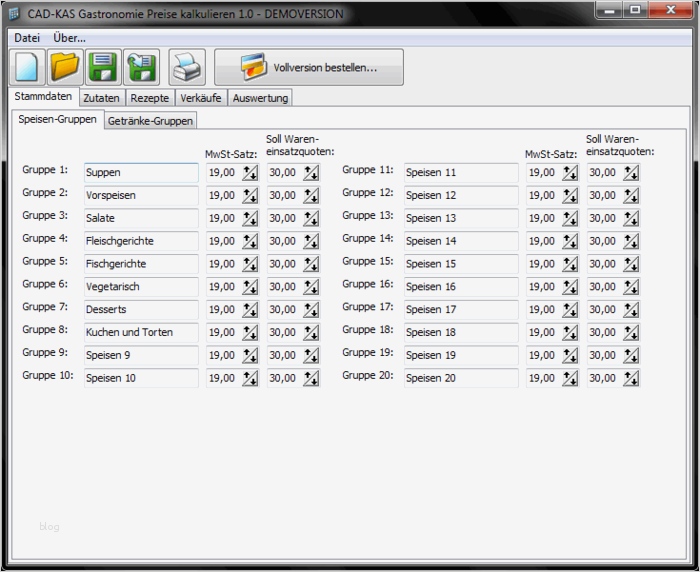Click Wareneinsatzquote stepper icon for Speisen 20
700x572 pixels.
[x=631, y=378]
